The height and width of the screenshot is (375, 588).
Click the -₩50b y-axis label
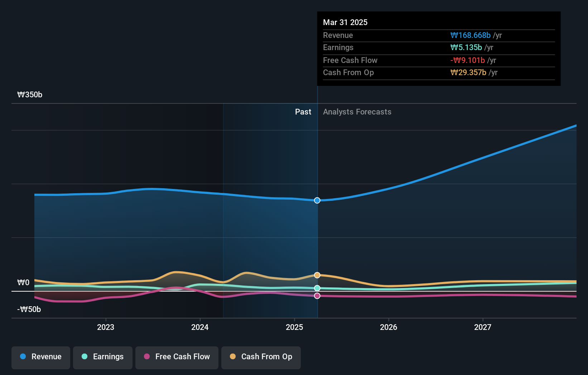(29, 310)
